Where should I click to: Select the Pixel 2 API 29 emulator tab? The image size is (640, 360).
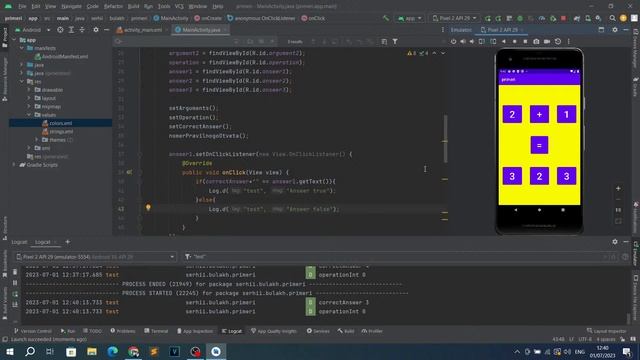(502, 30)
